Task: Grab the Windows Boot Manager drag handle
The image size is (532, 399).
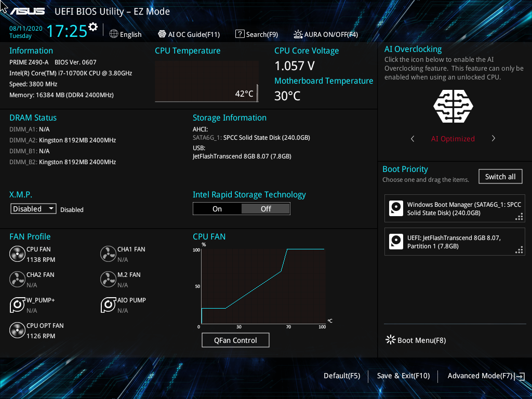Action: [x=519, y=217]
